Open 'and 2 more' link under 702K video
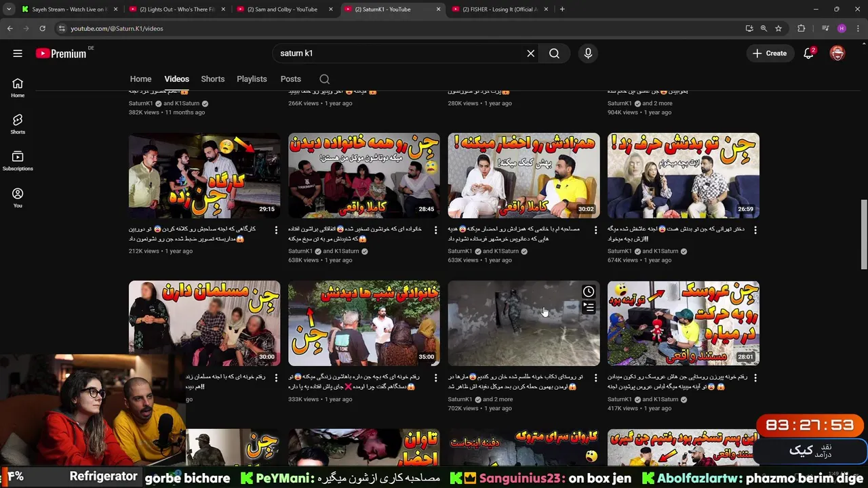Viewport: 868px width, 488px height. click(x=498, y=399)
